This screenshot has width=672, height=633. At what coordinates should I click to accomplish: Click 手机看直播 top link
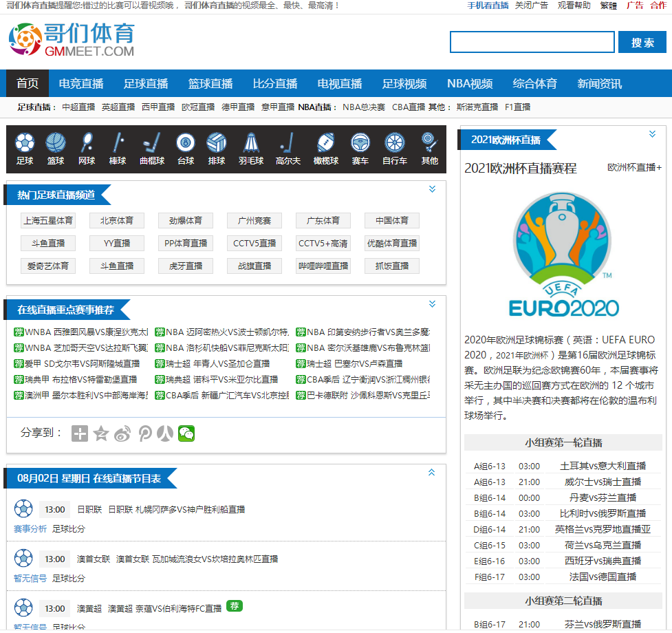pyautogui.click(x=488, y=6)
